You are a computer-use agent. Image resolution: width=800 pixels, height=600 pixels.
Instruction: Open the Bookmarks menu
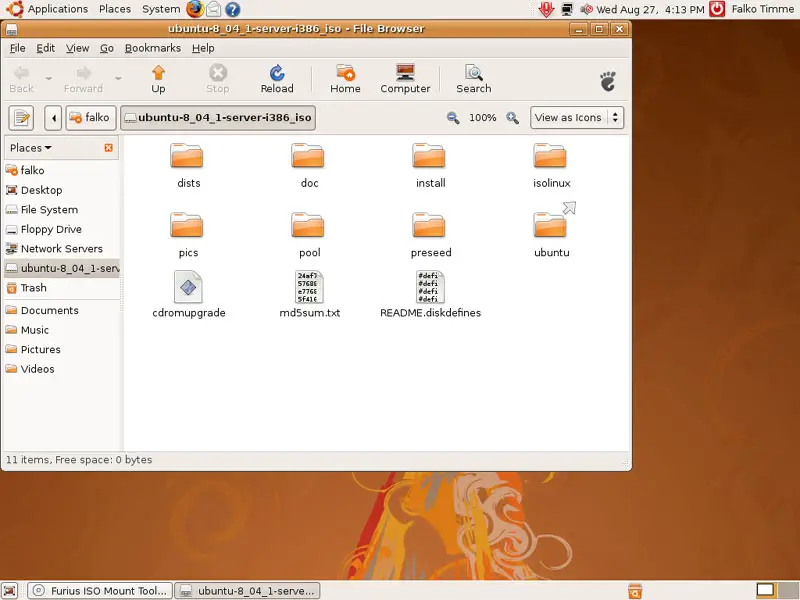[153, 48]
